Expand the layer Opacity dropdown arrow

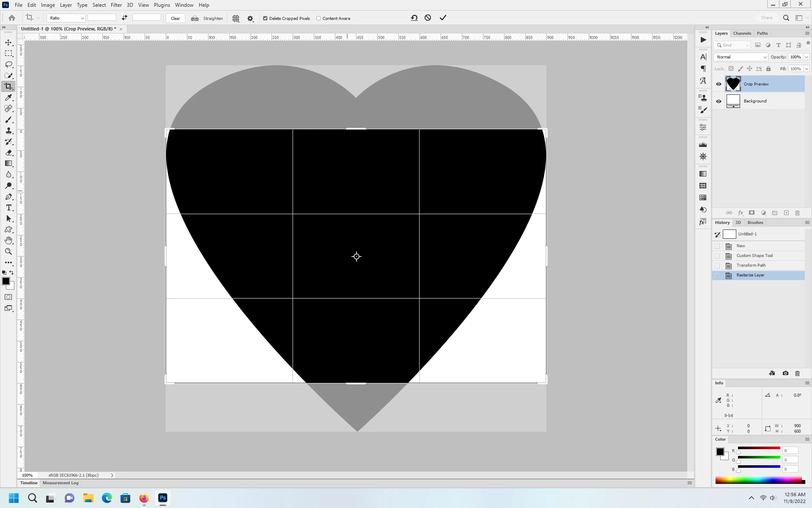(x=807, y=57)
